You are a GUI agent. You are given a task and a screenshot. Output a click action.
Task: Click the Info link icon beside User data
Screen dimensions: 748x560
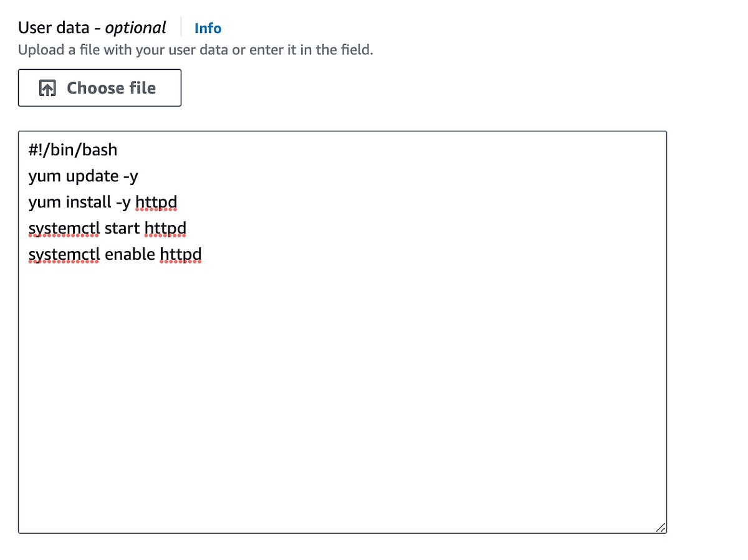208,28
